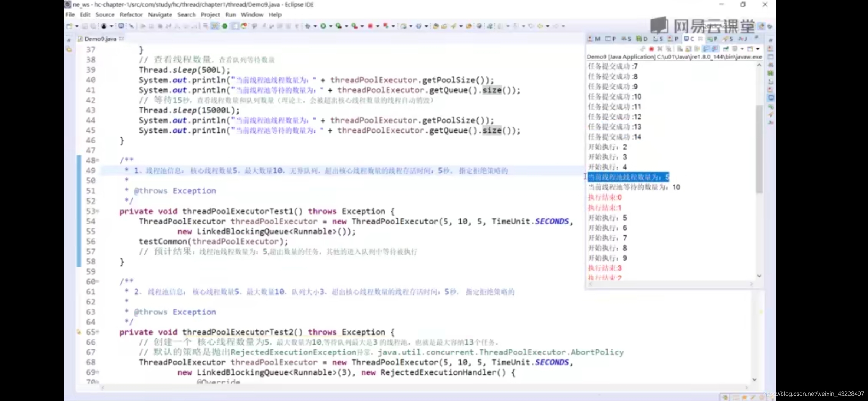Click the Coverage launch toolbar icon
Screen dimensions: 868x401
coord(338,26)
